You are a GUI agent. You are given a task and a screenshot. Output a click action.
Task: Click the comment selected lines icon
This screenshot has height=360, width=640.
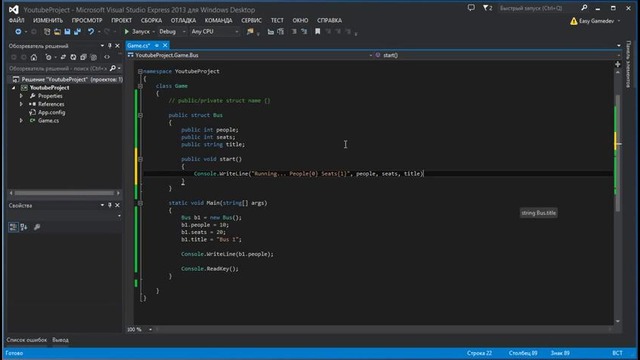[270, 31]
